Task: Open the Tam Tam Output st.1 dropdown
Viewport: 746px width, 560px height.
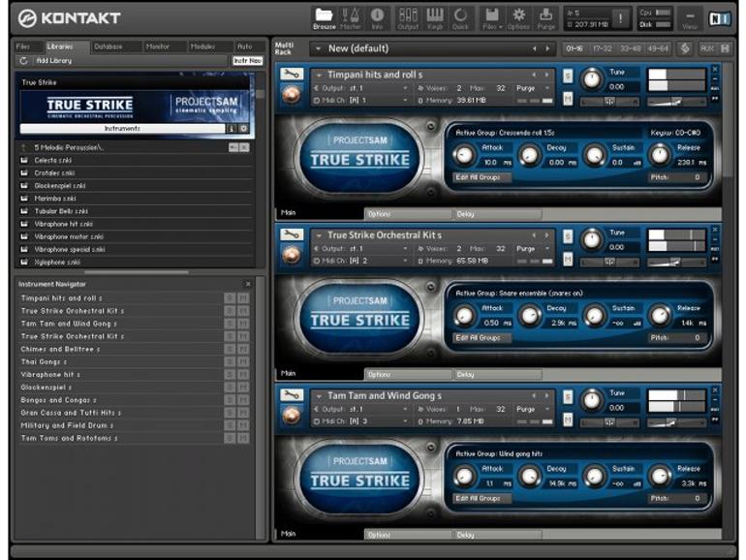Action: (361, 409)
